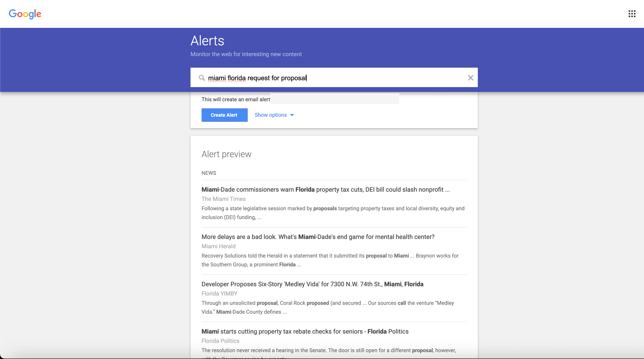The width and height of the screenshot is (644, 359).
Task: Click the Create Alert button
Action: coord(224,115)
